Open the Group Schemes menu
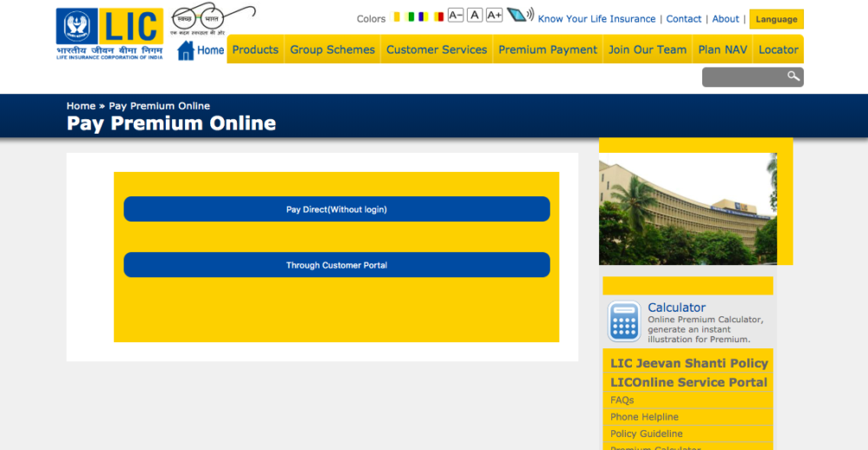Screen dimensions: 868x450 (x=332, y=50)
